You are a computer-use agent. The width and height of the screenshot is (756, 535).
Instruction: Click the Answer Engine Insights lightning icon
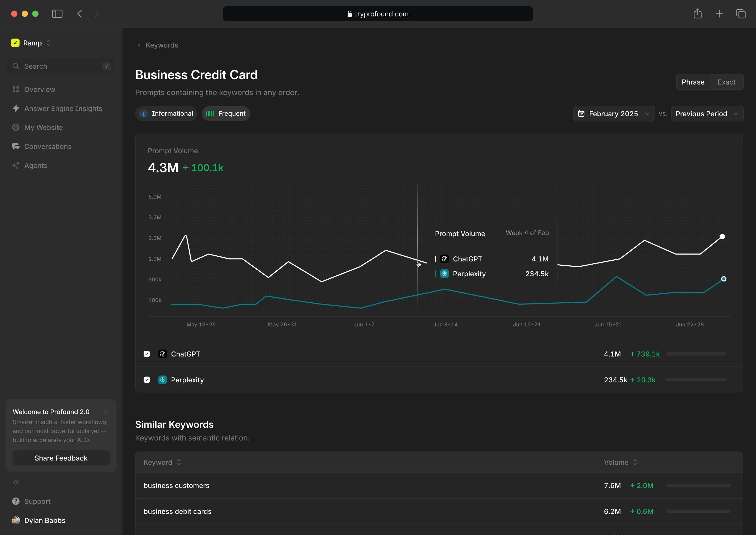tap(16, 108)
